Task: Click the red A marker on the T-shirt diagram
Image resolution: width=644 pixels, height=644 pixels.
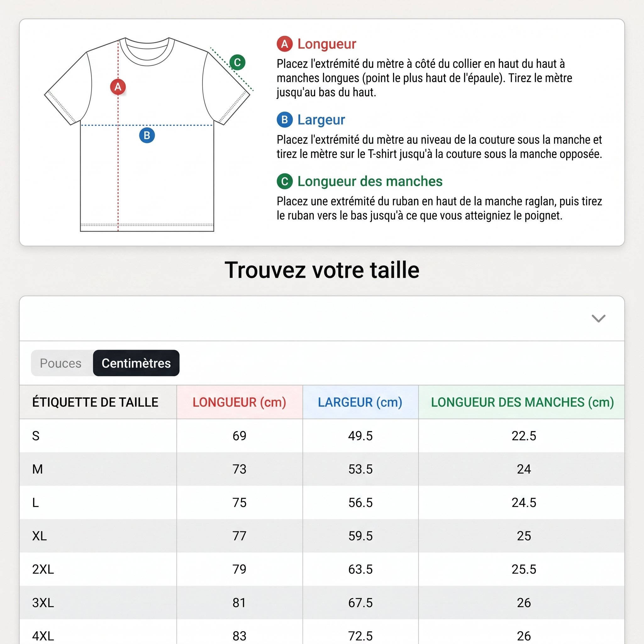Action: (118, 87)
